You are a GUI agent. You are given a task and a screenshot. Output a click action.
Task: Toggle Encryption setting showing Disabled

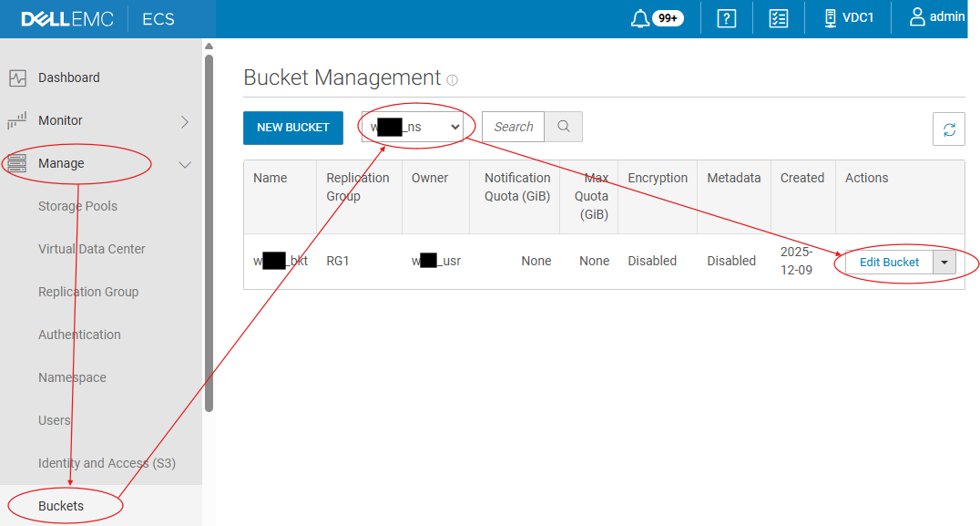point(652,261)
